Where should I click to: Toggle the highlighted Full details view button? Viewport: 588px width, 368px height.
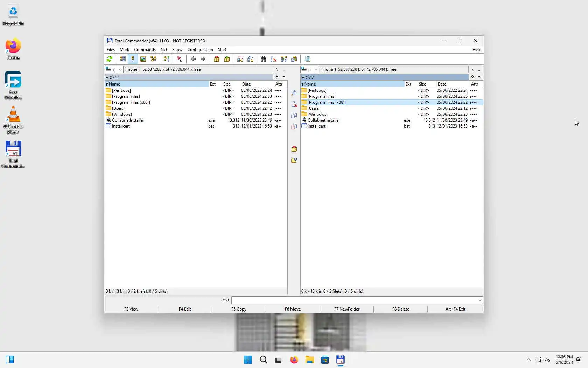pos(133,59)
